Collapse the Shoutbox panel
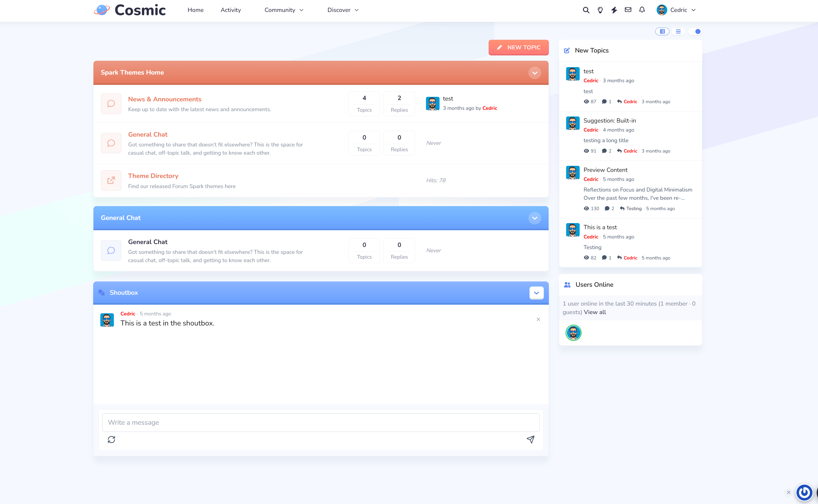 [x=536, y=293]
